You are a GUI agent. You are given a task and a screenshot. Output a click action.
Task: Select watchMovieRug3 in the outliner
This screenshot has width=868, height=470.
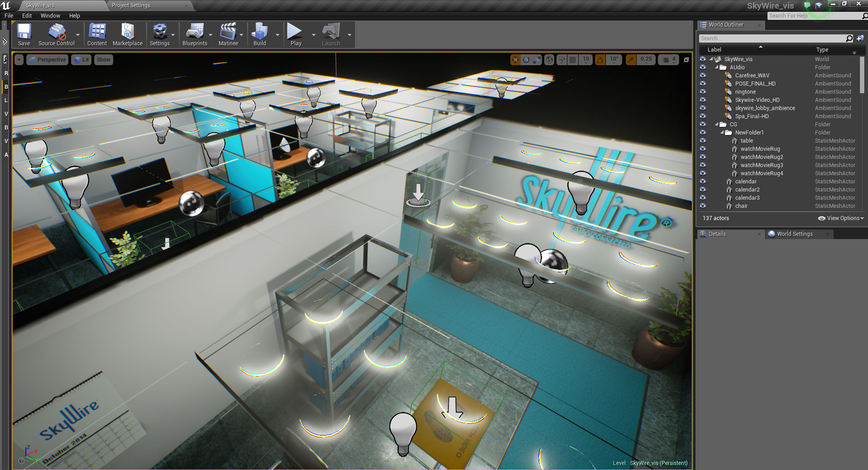[762, 165]
